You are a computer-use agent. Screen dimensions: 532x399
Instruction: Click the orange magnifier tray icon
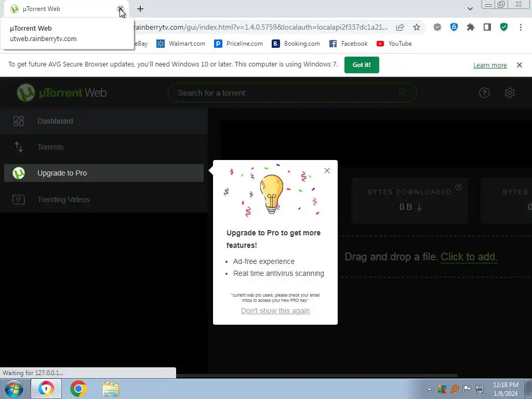[x=454, y=389]
